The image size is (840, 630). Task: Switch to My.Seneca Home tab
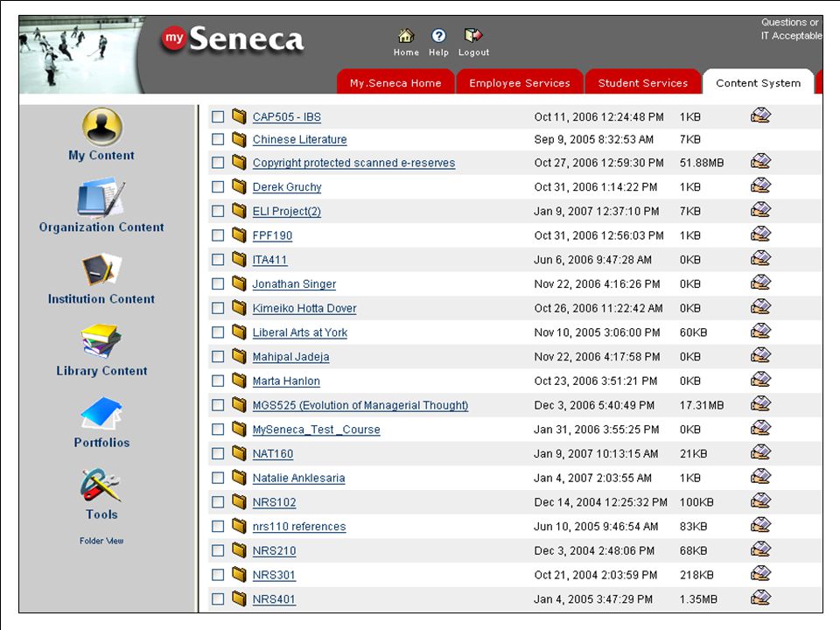tap(395, 82)
